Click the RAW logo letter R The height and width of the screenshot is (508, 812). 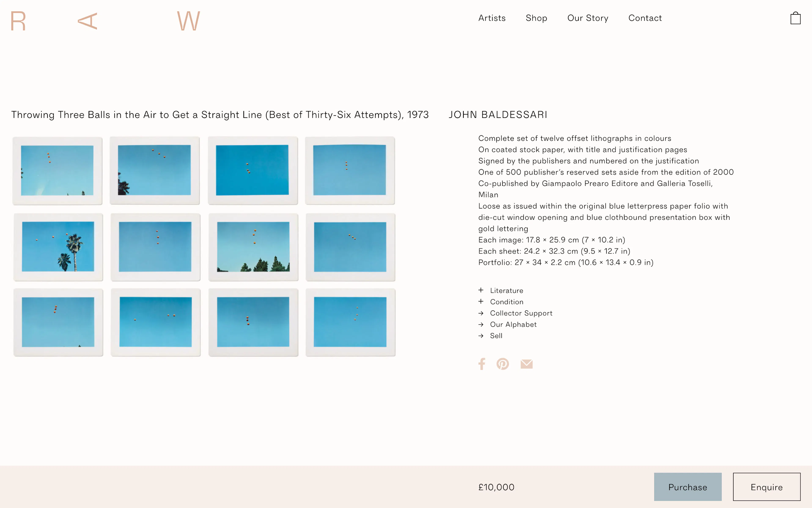(x=18, y=21)
